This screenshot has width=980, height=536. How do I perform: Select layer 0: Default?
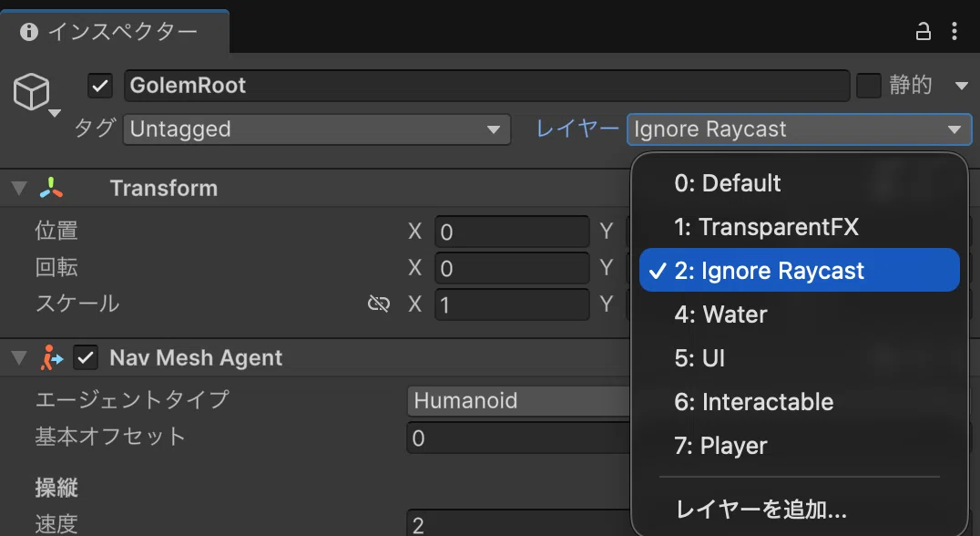coord(800,183)
